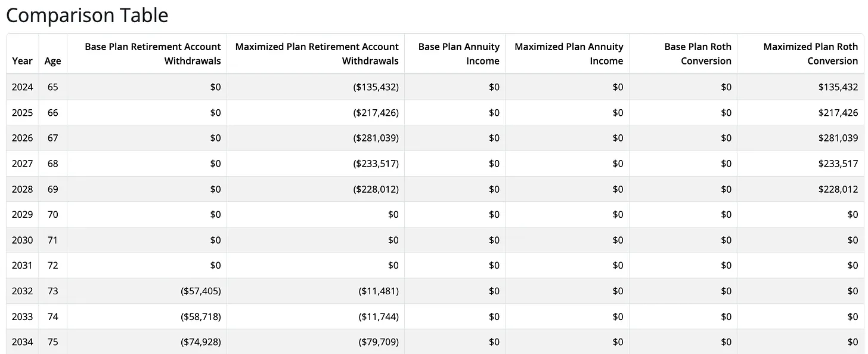This screenshot has width=868, height=354.
Task: Click the ($11,481) maximized withdrawal cell
Action: [379, 291]
